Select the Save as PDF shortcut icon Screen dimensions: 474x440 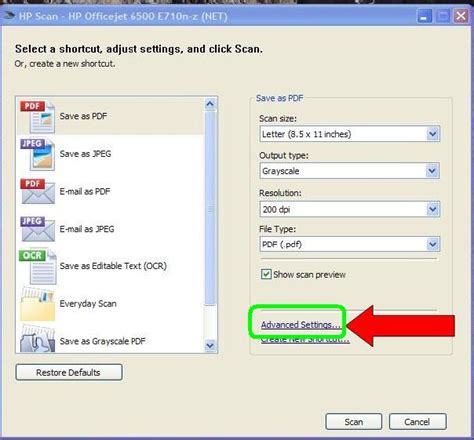click(37, 117)
